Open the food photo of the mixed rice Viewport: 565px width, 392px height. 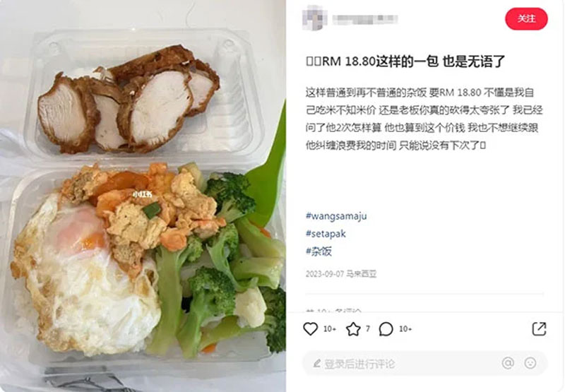point(143,196)
